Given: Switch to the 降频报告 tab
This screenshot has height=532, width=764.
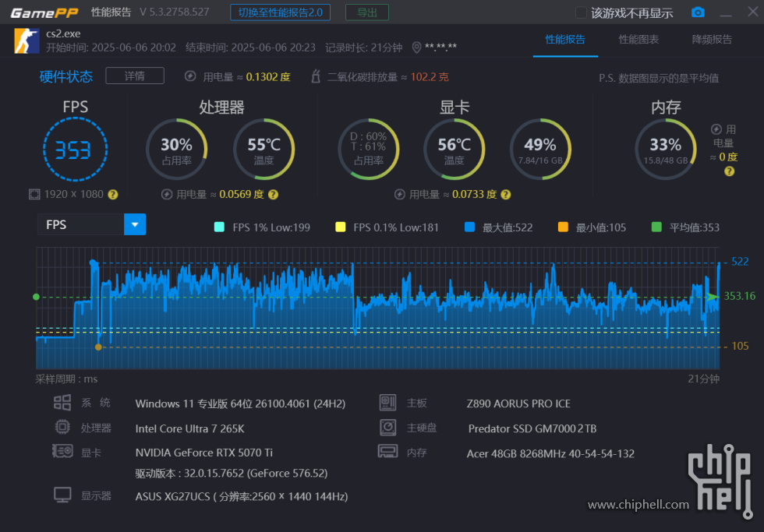Looking at the screenshot, I should tap(712, 40).
